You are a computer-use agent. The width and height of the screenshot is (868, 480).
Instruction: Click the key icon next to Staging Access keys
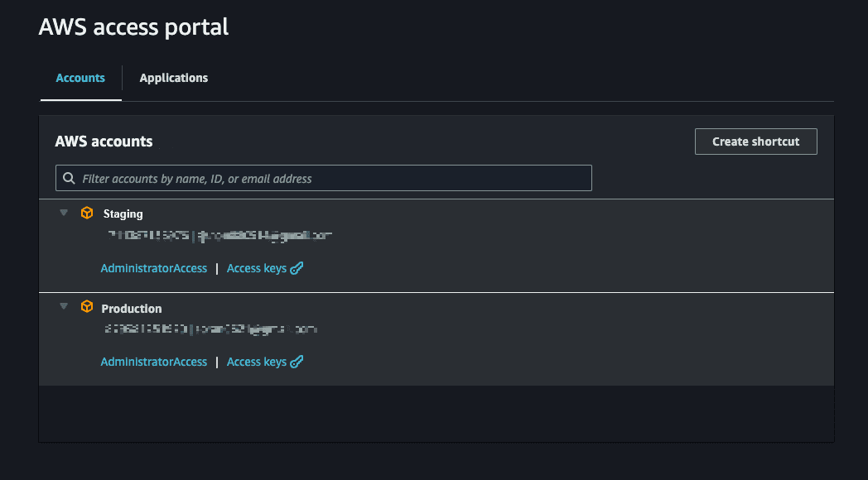coord(297,268)
